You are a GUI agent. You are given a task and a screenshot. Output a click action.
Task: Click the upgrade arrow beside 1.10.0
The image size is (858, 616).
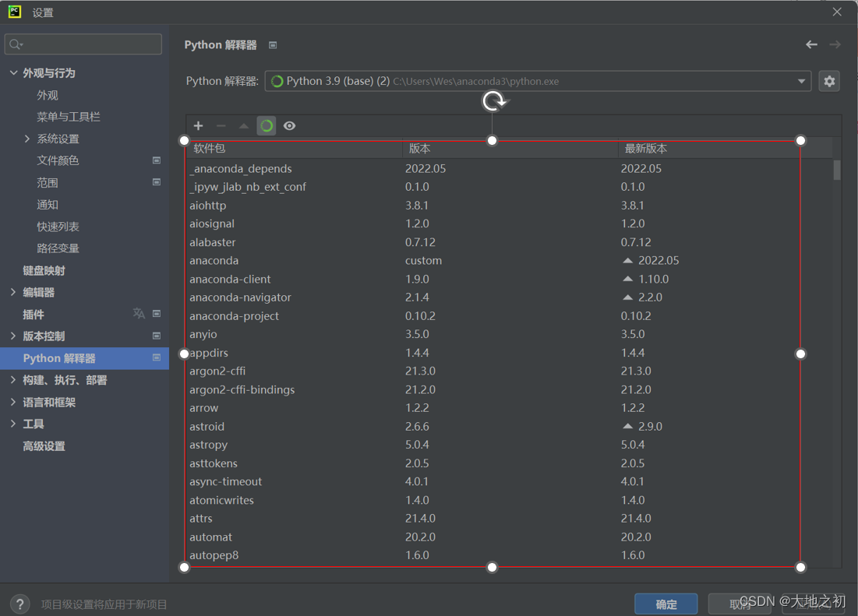(627, 279)
